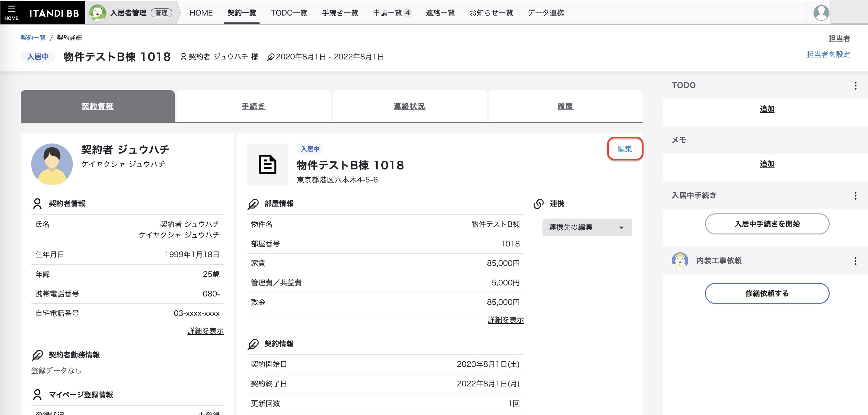Switch to the 履歴 tab
The width and height of the screenshot is (868, 415).
pyautogui.click(x=565, y=106)
